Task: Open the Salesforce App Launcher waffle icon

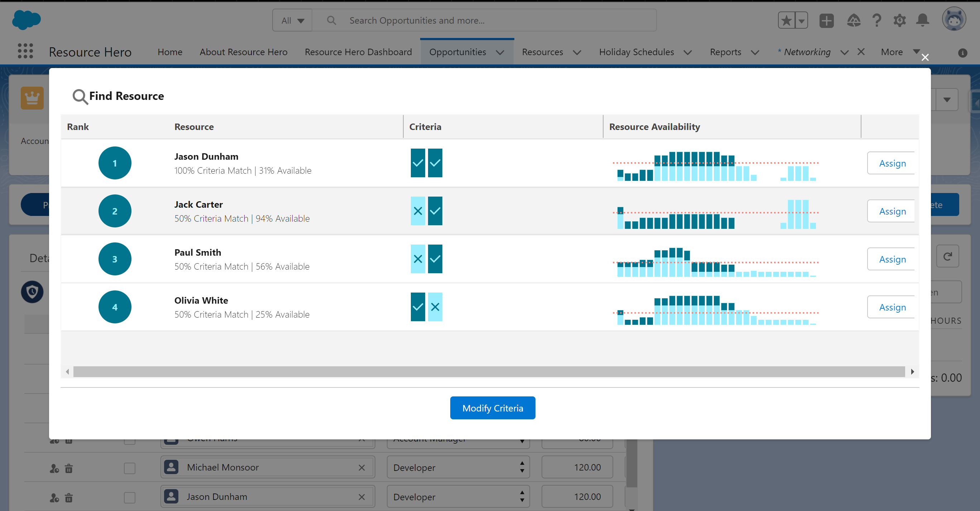Action: [25, 50]
